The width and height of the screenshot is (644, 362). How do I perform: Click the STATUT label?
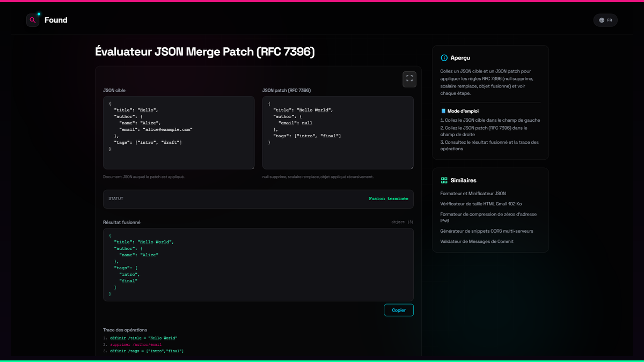pos(116,198)
